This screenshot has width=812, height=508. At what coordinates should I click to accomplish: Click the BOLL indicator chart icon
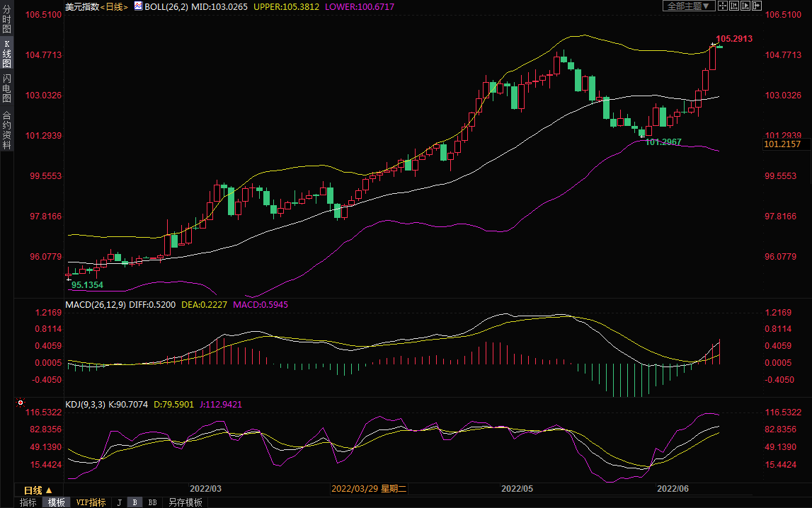pyautogui.click(x=137, y=6)
